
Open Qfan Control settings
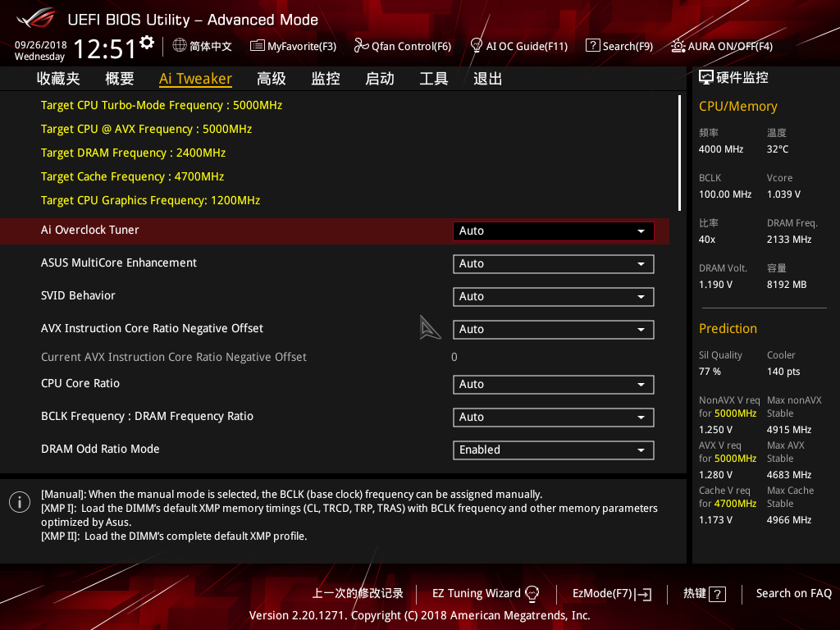[403, 46]
